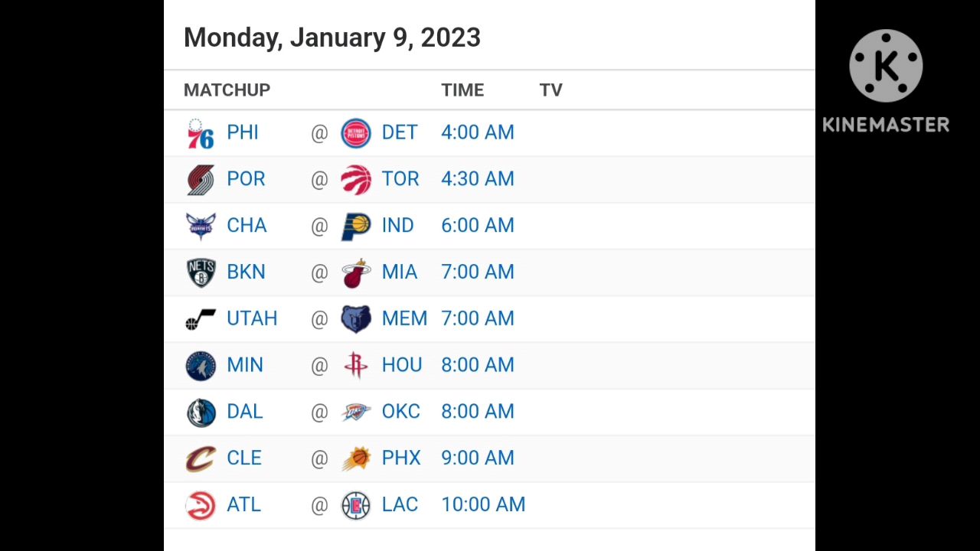980x551 pixels.
Task: Click the Charlotte Hornets logo
Action: point(201,227)
